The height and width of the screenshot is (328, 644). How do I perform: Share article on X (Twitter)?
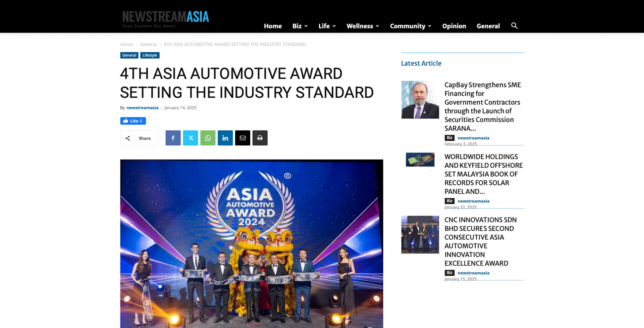pos(191,138)
